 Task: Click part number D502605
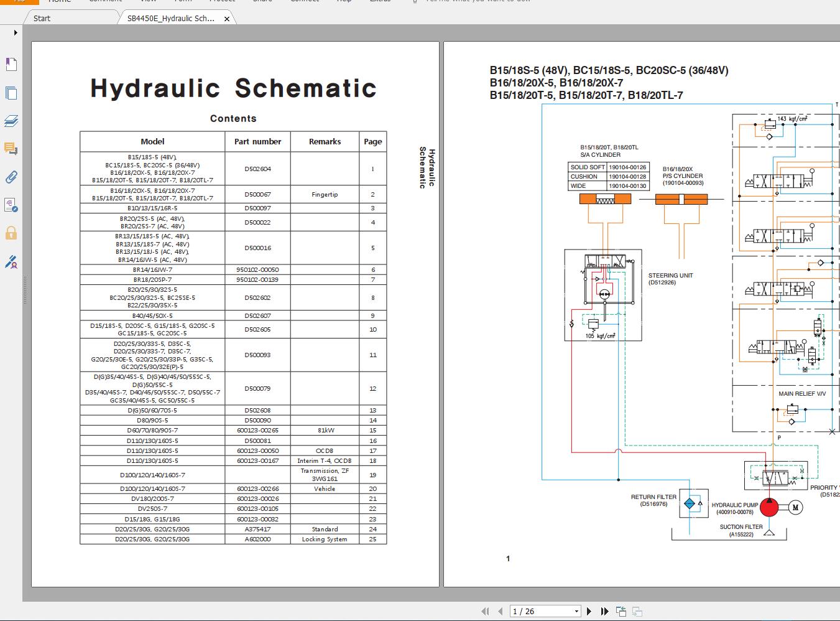(257, 329)
